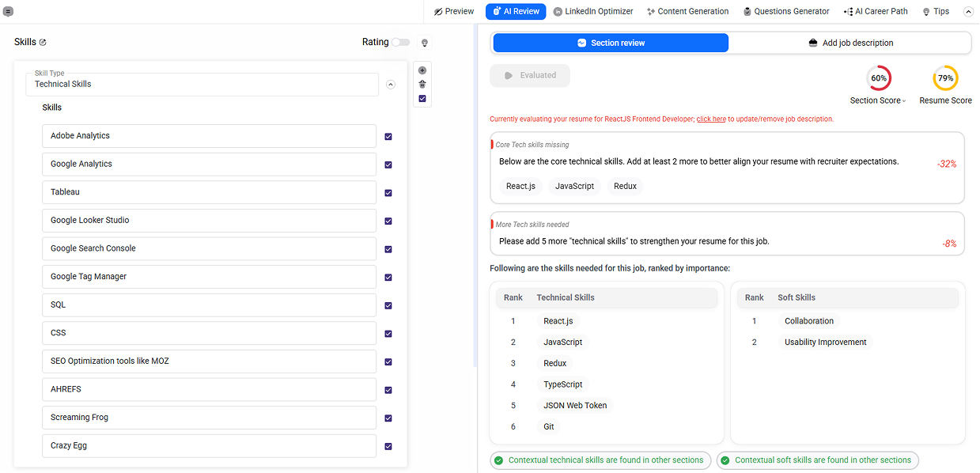The image size is (980, 473).
Task: Uncheck the Crazy Egg checkbox
Action: pyautogui.click(x=388, y=446)
